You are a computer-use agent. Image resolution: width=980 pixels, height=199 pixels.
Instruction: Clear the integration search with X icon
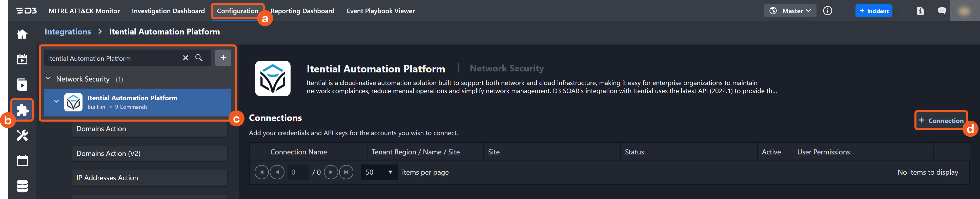coord(185,58)
